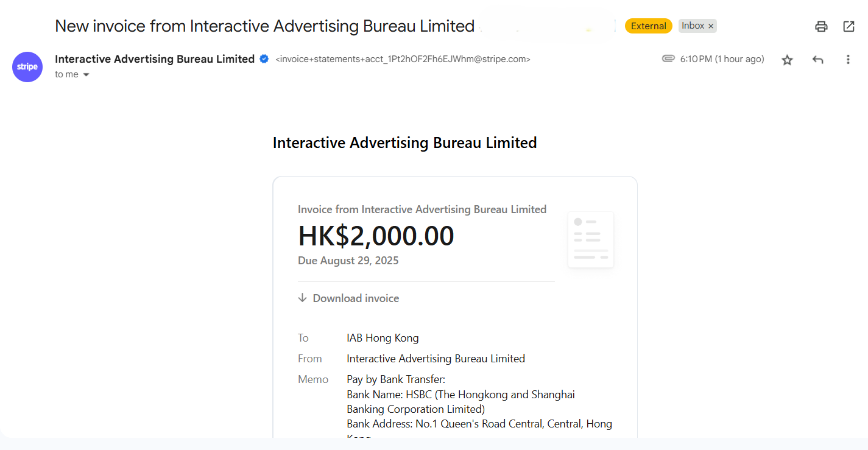Click the invoice document thumbnail
The image size is (868, 450).
pyautogui.click(x=590, y=239)
